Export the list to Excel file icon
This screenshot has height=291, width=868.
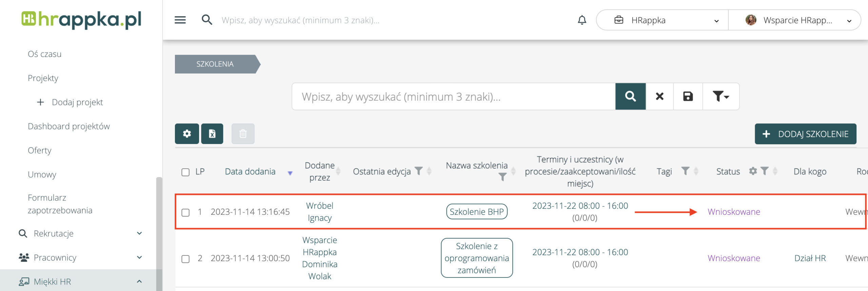point(212,134)
